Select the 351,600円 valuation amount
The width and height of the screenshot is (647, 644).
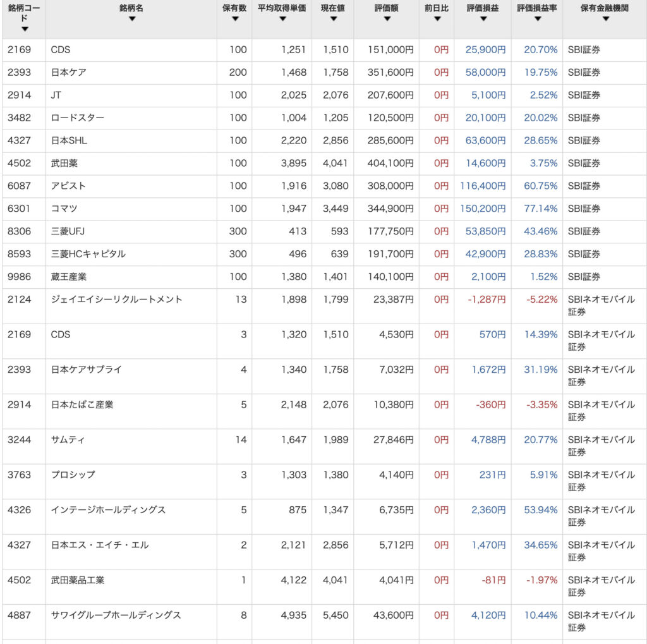(x=390, y=72)
